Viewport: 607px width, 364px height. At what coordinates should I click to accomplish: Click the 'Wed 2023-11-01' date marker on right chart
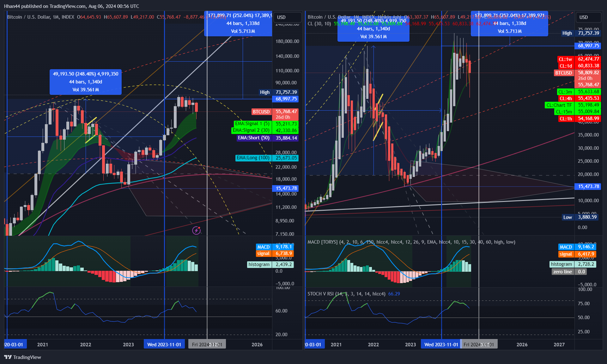pos(441,344)
